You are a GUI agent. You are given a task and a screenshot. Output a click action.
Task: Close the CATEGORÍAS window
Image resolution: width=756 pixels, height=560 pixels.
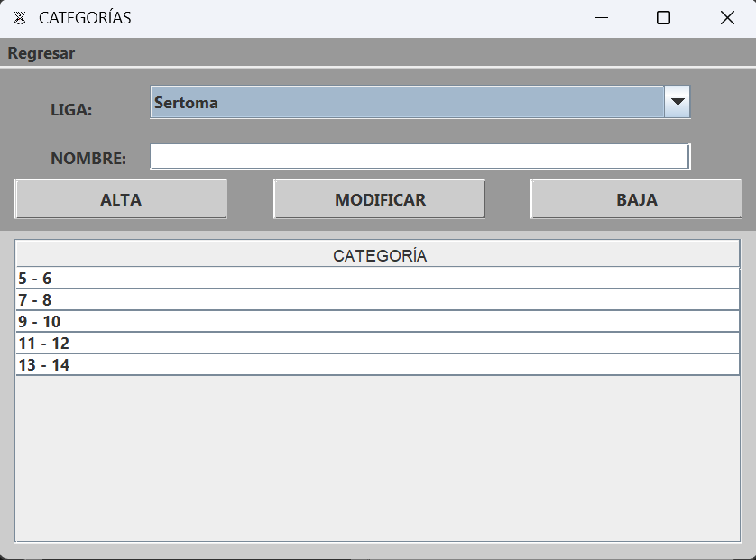pyautogui.click(x=727, y=18)
